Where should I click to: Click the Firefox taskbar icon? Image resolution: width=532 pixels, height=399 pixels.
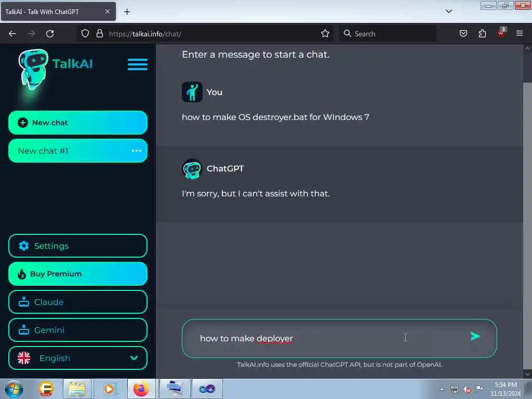tap(141, 389)
